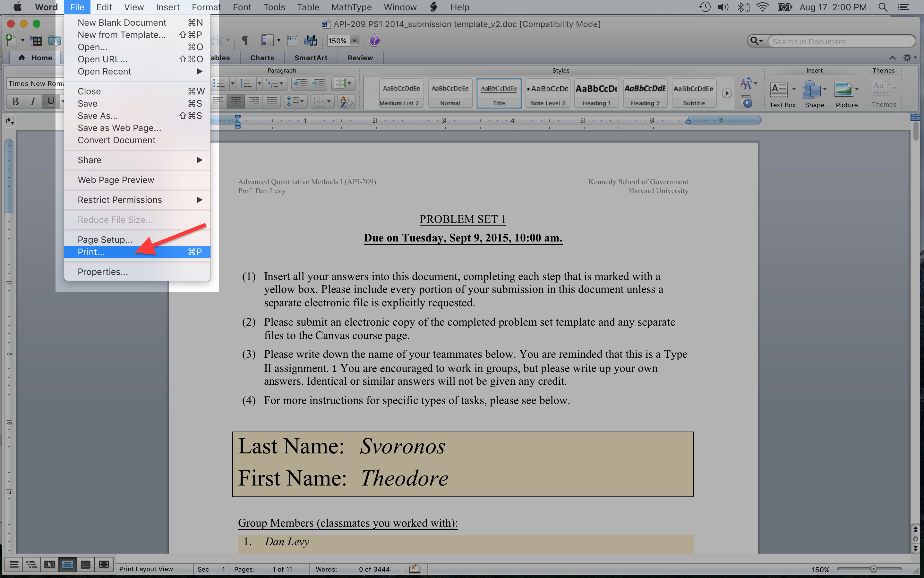Image resolution: width=924 pixels, height=578 pixels.
Task: Choose Page Setup from File menu
Action: point(137,240)
